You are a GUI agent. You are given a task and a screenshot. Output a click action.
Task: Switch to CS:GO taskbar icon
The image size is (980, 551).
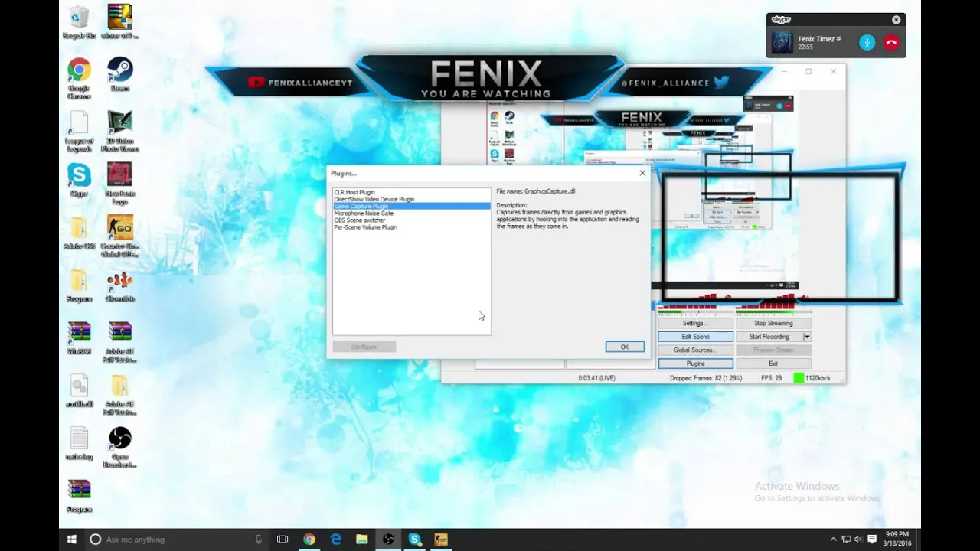tap(441, 540)
